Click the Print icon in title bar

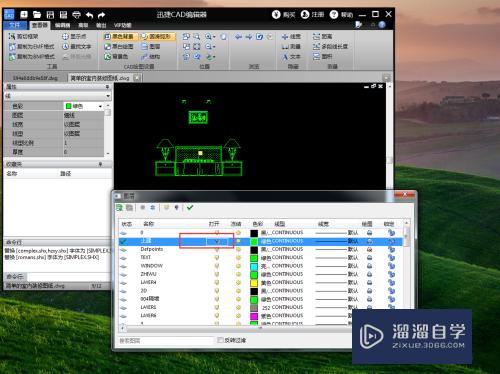(76, 15)
